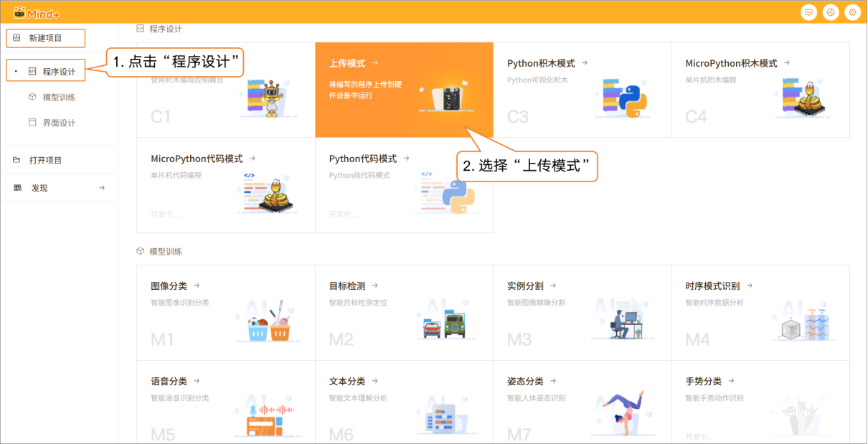Select 新建项目 in the sidebar
The width and height of the screenshot is (868, 444).
coord(45,38)
